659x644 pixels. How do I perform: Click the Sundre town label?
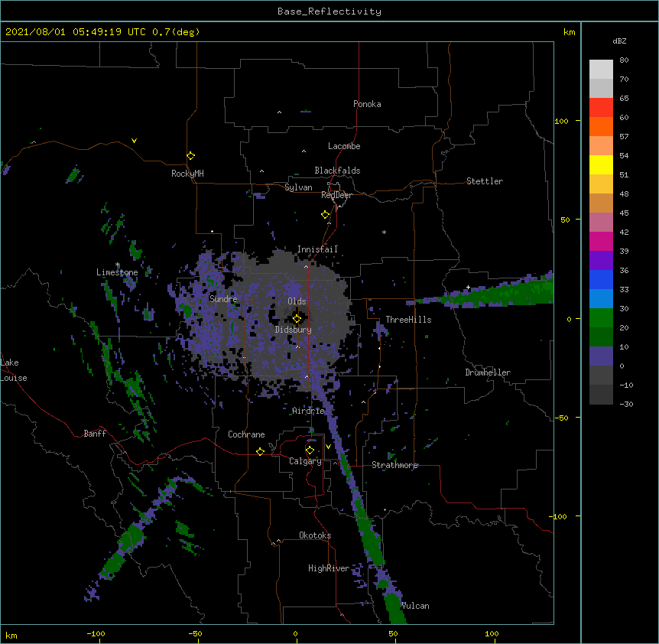tap(223, 299)
